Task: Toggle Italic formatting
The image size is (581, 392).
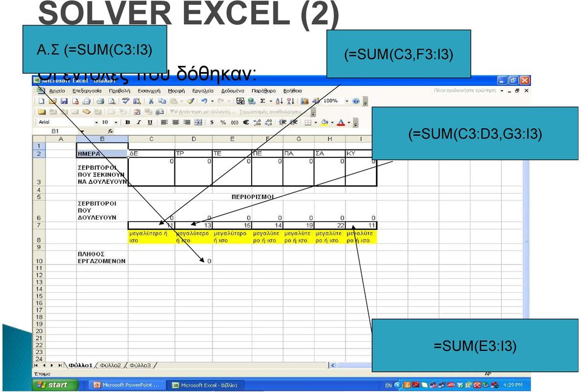Action: coord(139,122)
